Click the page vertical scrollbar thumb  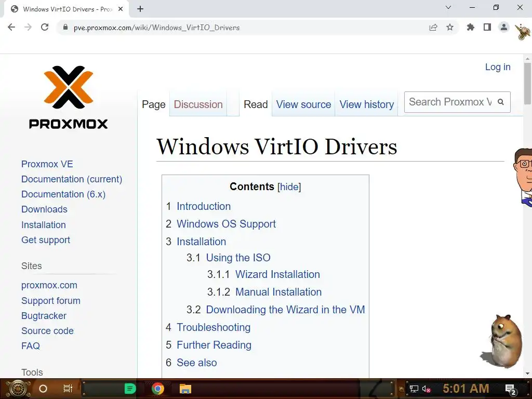(x=527, y=83)
